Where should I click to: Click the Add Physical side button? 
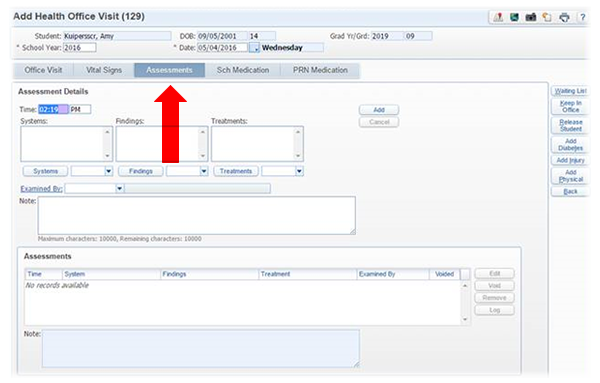coord(570,176)
